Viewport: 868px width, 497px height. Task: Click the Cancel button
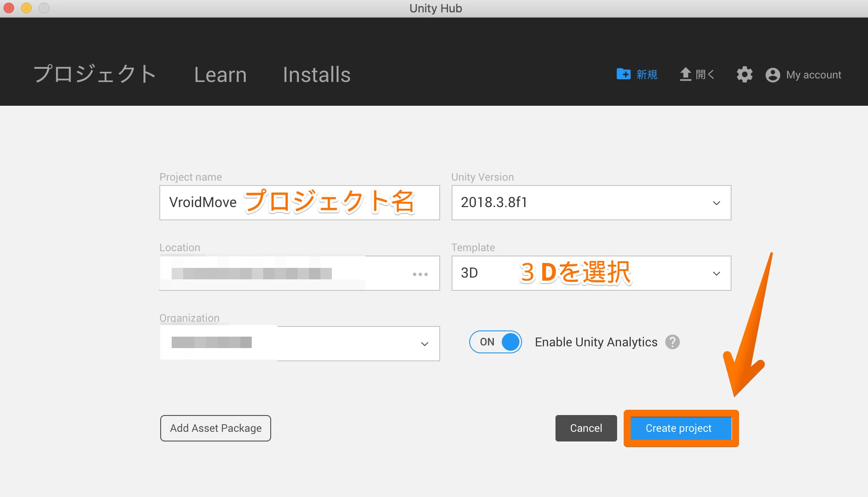point(586,428)
